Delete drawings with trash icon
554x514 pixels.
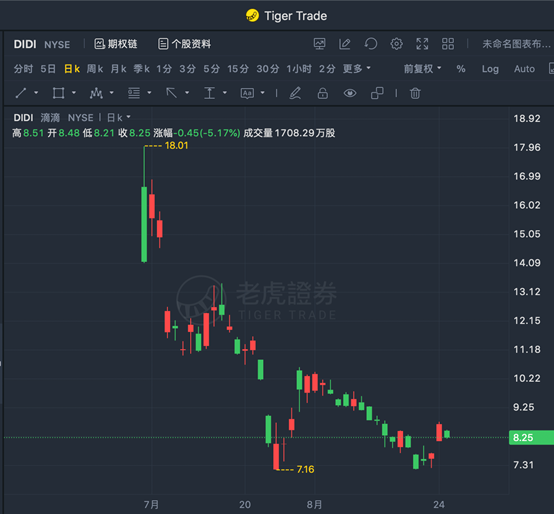pyautogui.click(x=415, y=93)
